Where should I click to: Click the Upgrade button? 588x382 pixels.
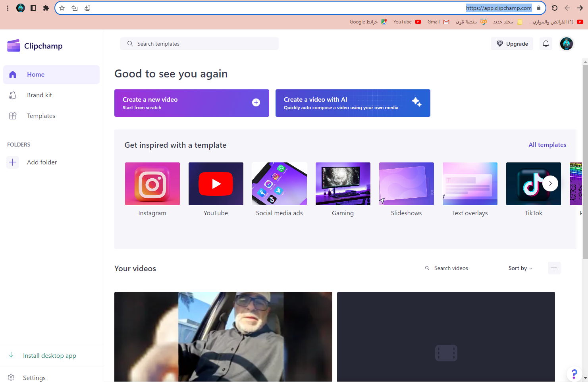pos(512,44)
